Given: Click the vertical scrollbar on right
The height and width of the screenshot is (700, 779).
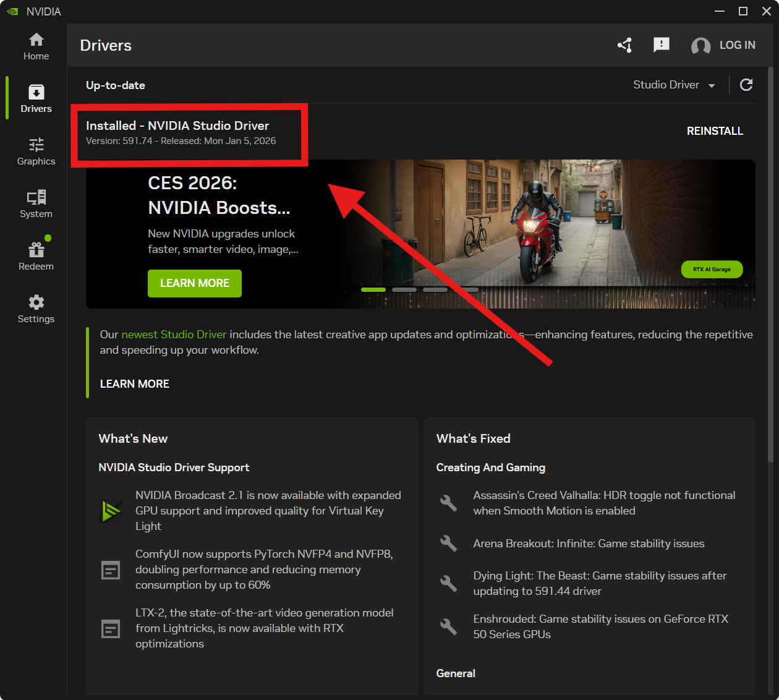Looking at the screenshot, I should pyautogui.click(x=770, y=266).
